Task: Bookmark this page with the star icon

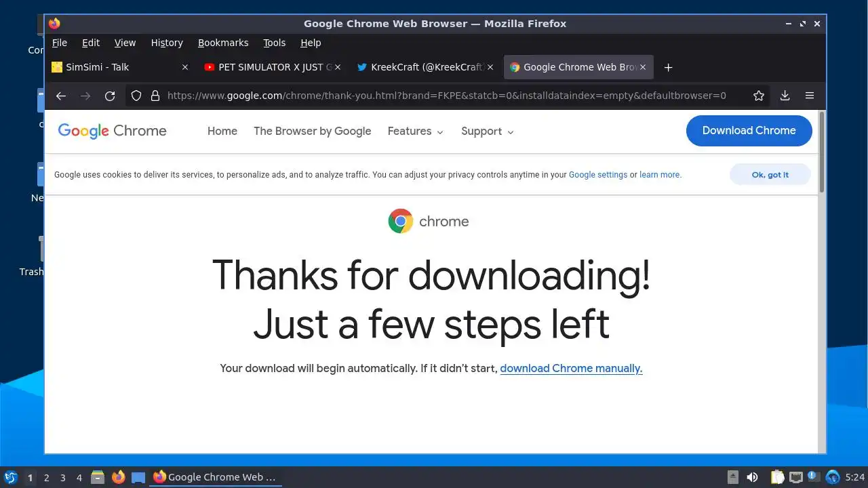Action: [x=759, y=96]
